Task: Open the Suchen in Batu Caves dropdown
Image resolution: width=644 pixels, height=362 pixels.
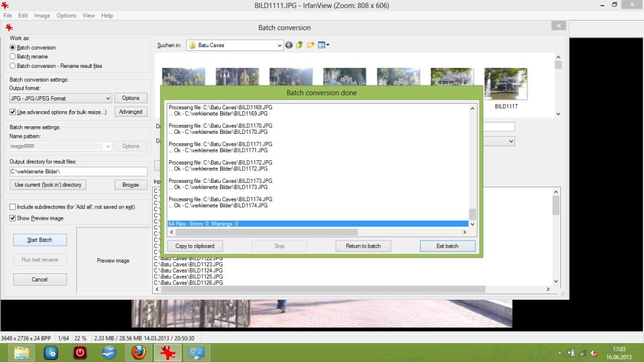Action: click(x=280, y=45)
